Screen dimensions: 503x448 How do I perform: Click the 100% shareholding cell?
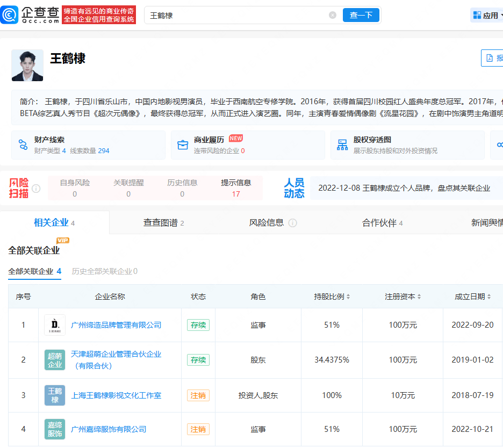tap(332, 395)
